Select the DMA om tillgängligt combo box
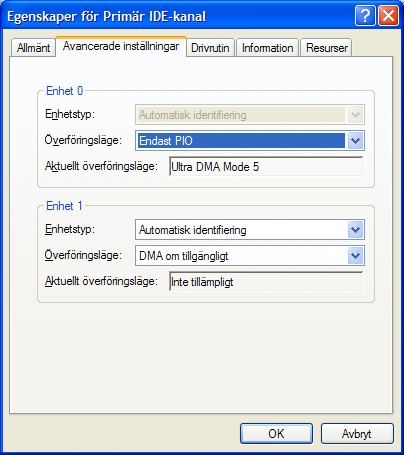 250,256
